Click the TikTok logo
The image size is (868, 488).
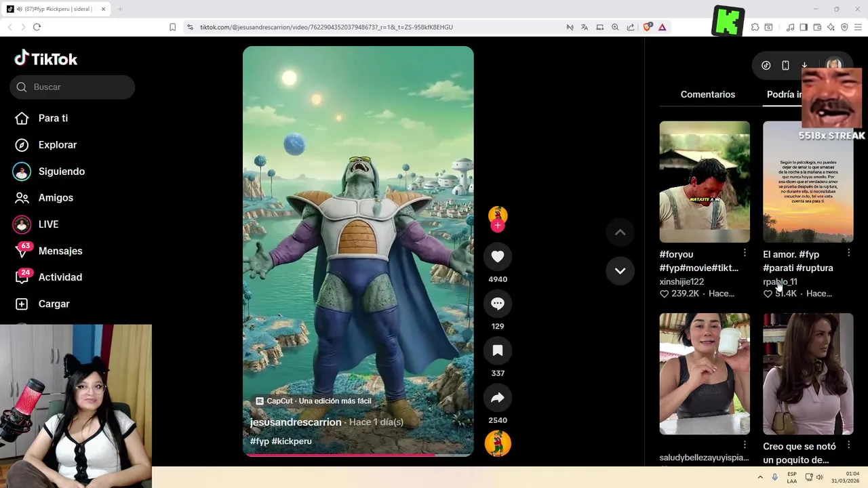pyautogui.click(x=46, y=59)
